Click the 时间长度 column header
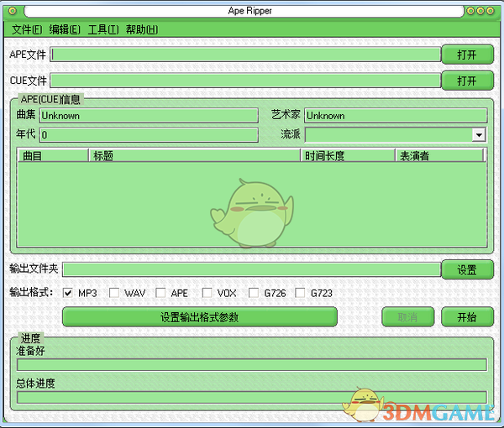The image size is (504, 428). [x=348, y=155]
